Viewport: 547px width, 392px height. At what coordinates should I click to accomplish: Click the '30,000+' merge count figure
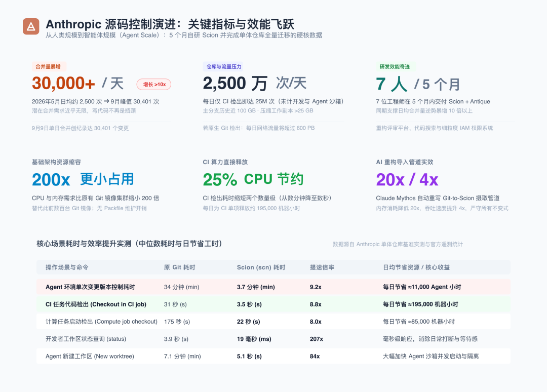(x=63, y=84)
